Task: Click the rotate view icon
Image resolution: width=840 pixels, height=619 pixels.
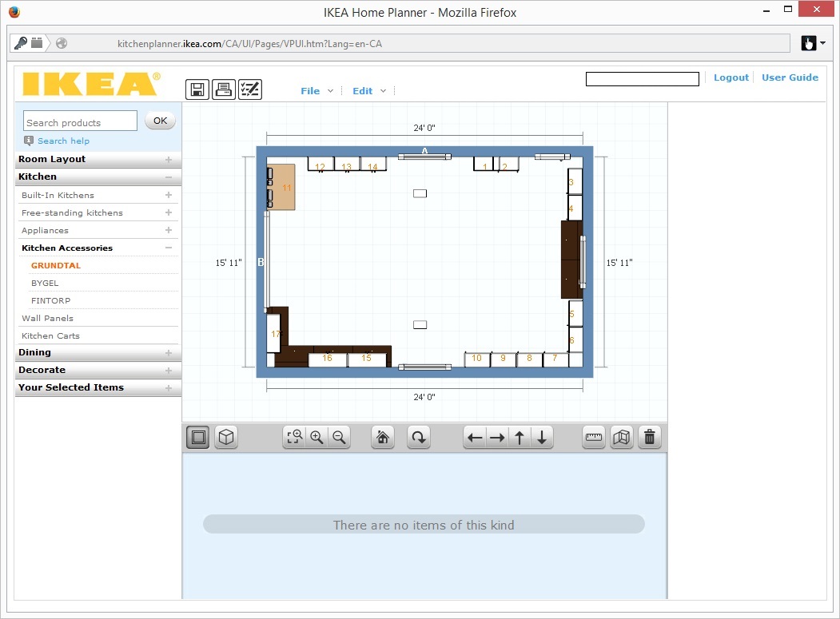Action: 418,438
